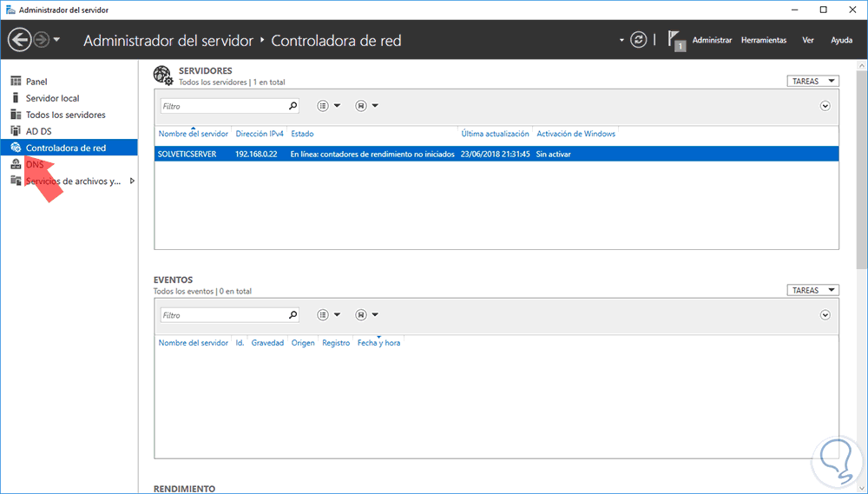Viewport: 868px width, 494px height.
Task: Click the refresh icon in header
Action: 638,40
